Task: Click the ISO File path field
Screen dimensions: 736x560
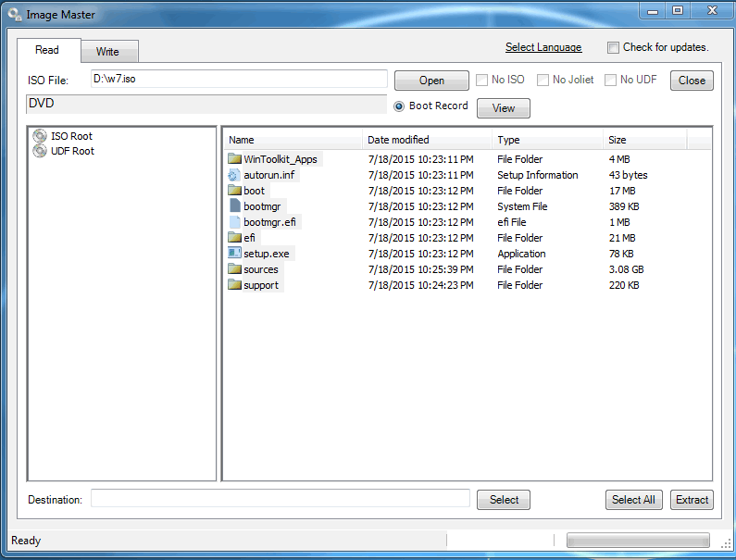Action: coord(239,79)
